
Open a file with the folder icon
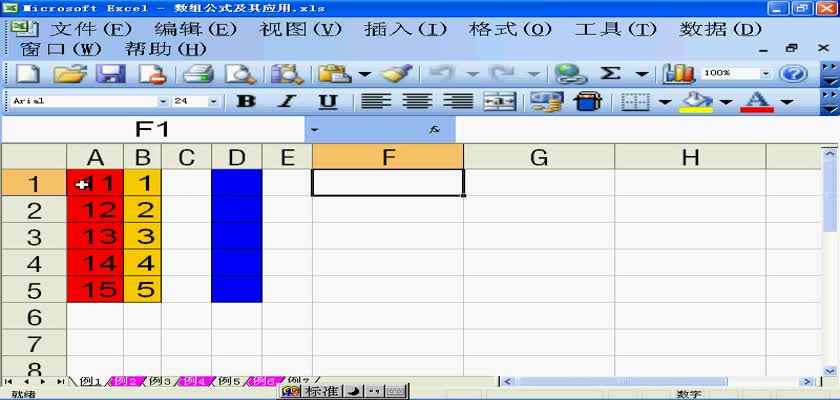pyautogui.click(x=69, y=74)
